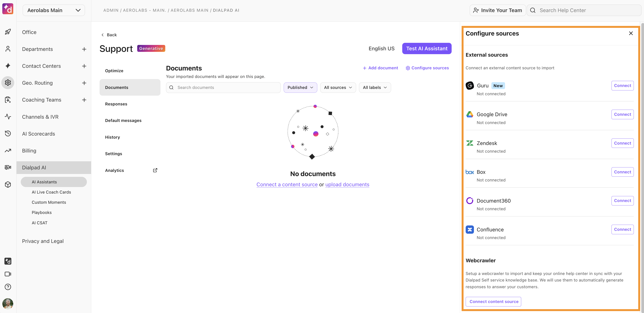Viewport: 644px width, 313px height.
Task: Click the help question mark icon
Action: (x=8, y=287)
